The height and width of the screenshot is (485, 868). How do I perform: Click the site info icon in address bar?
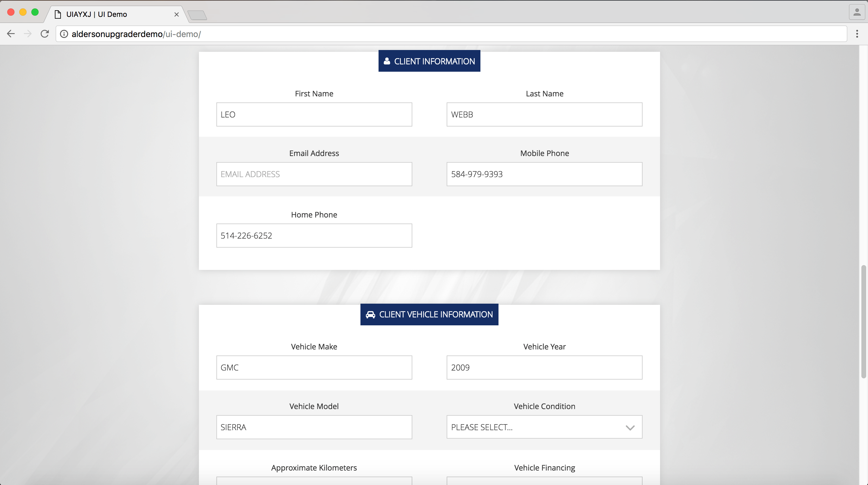click(64, 34)
